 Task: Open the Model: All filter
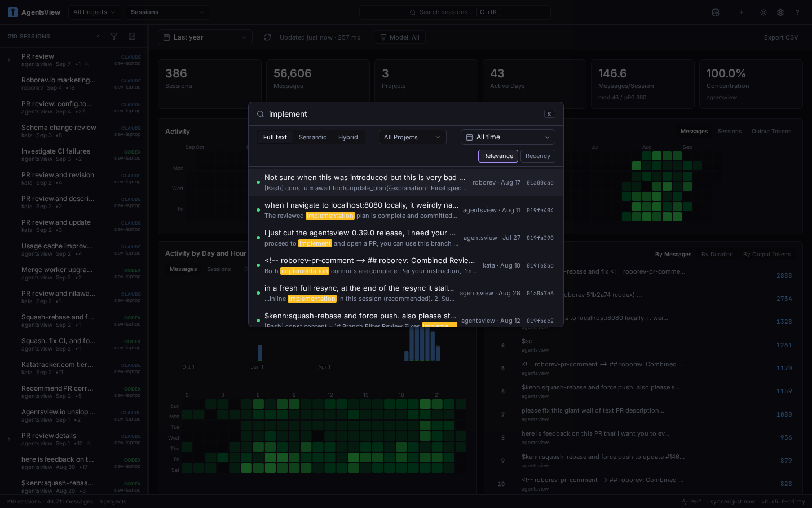tap(399, 37)
